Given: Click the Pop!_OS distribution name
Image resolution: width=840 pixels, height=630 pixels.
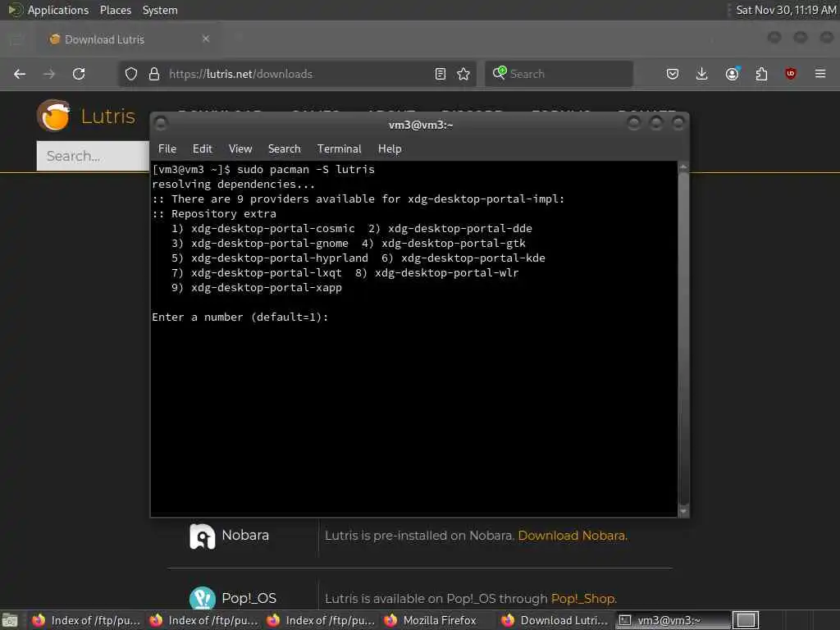Looking at the screenshot, I should tap(249, 598).
